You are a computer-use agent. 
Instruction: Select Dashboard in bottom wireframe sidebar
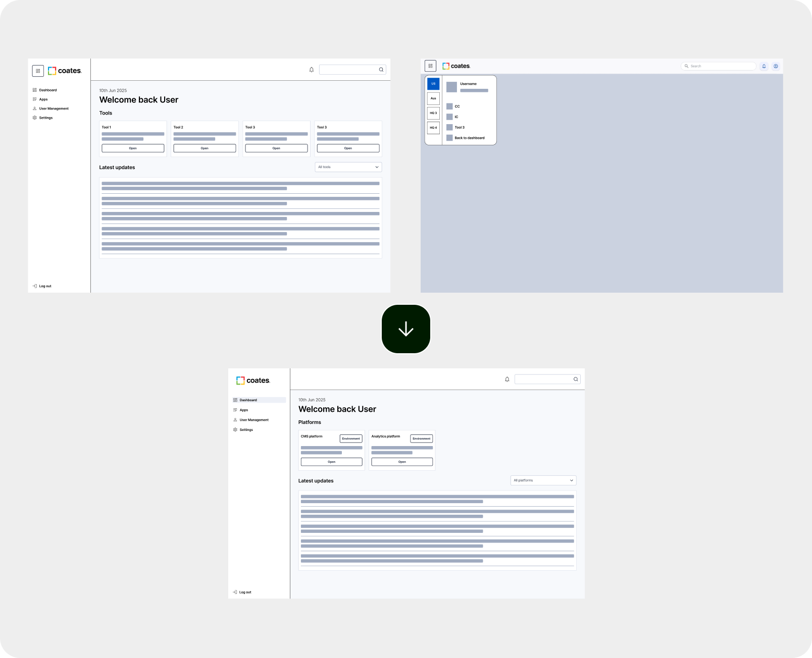259,400
